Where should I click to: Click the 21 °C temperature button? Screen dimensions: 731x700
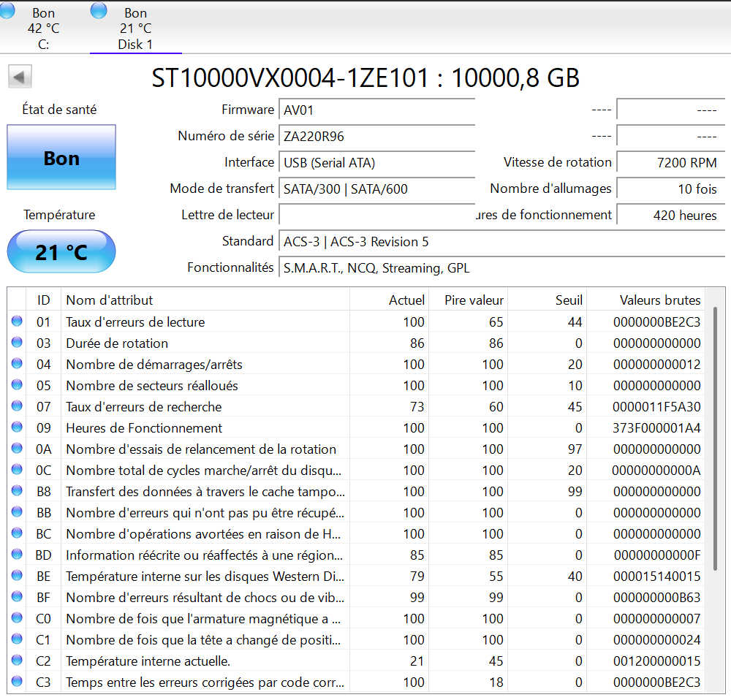pos(61,251)
